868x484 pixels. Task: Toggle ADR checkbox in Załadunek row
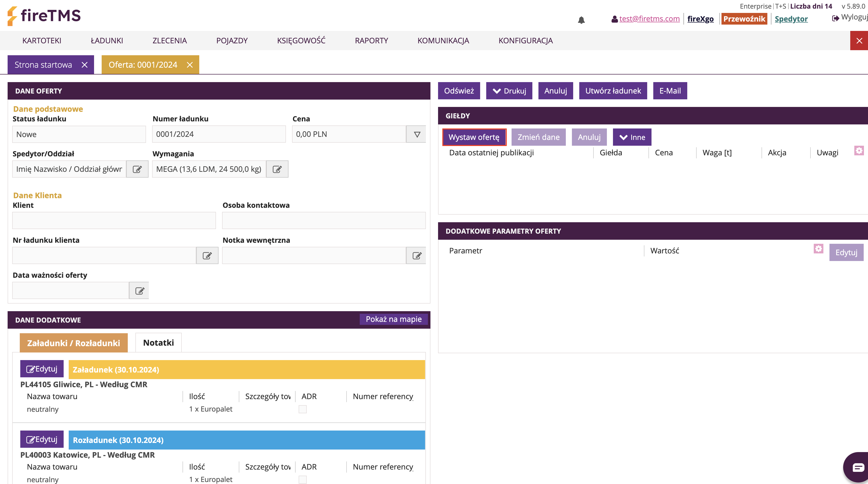[303, 409]
